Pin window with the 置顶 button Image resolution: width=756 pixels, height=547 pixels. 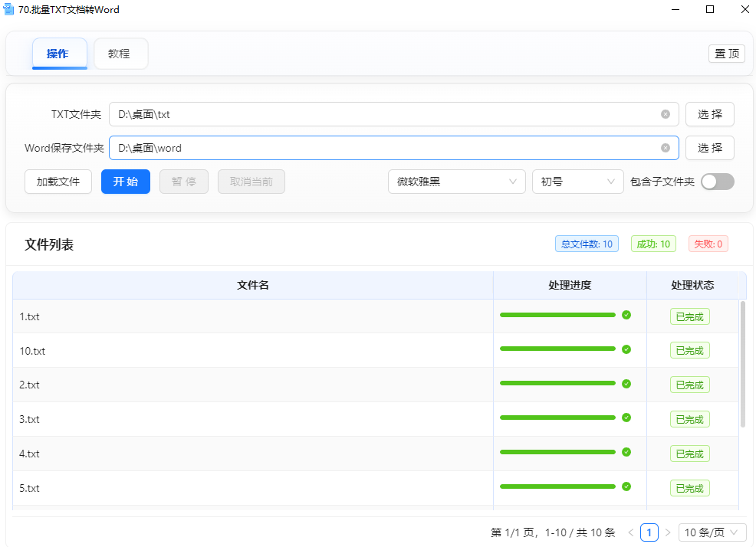click(x=726, y=54)
